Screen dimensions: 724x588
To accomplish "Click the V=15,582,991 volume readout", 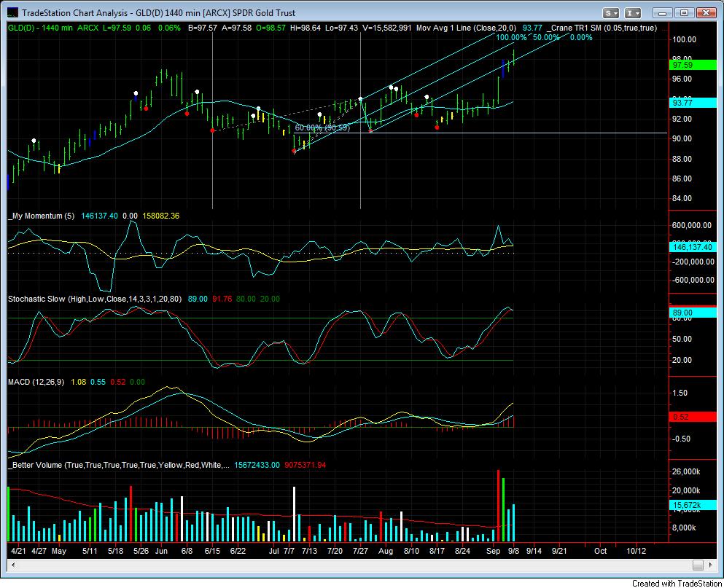I will (387, 28).
